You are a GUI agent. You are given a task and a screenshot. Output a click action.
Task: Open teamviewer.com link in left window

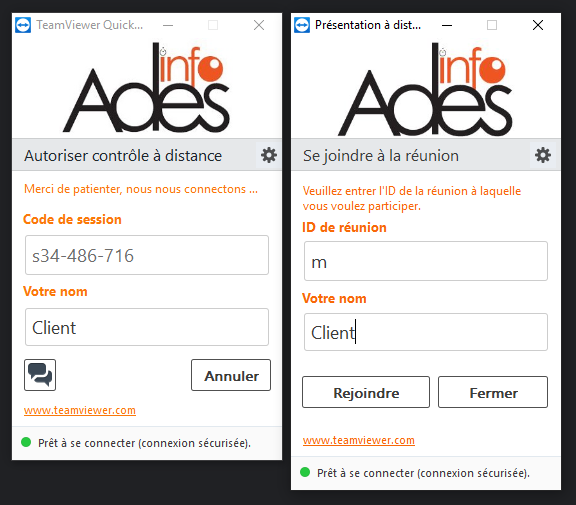click(80, 410)
